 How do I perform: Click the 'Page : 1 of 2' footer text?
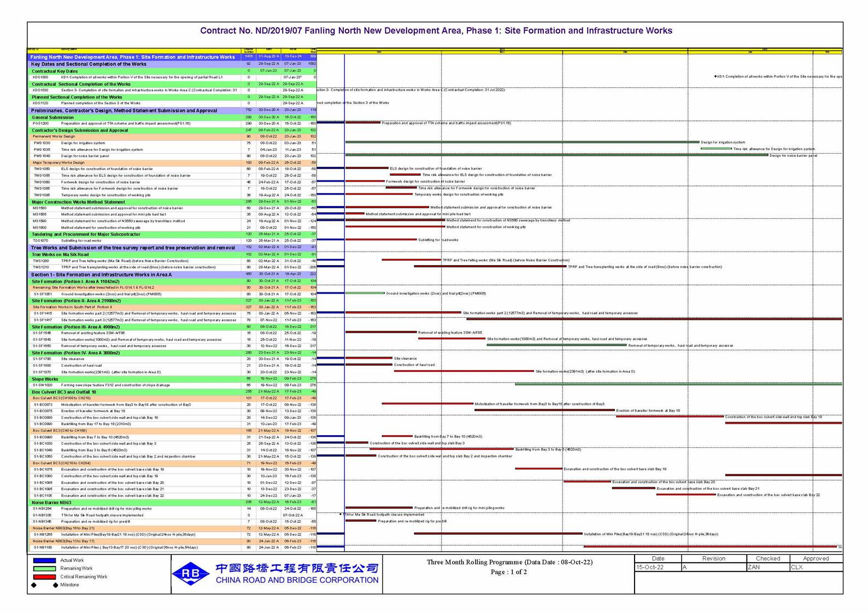coord(509,572)
